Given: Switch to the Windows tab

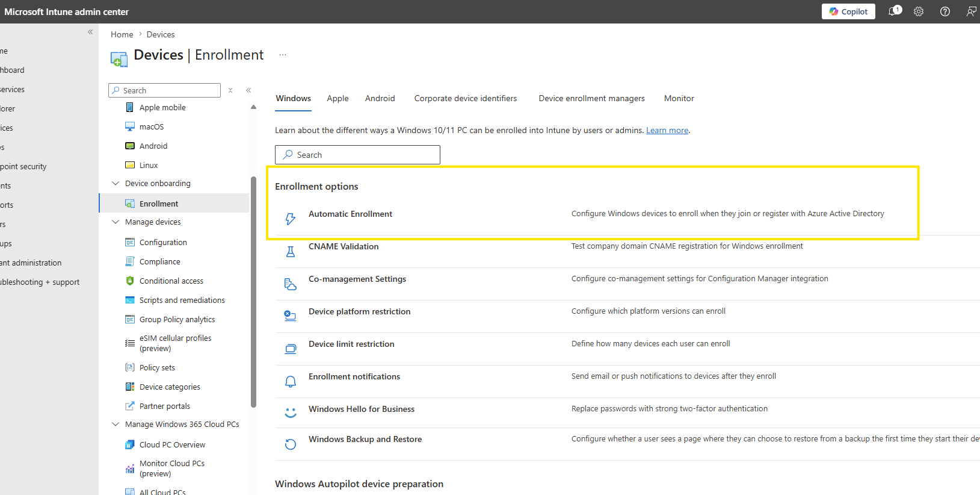Looking at the screenshot, I should pos(294,99).
